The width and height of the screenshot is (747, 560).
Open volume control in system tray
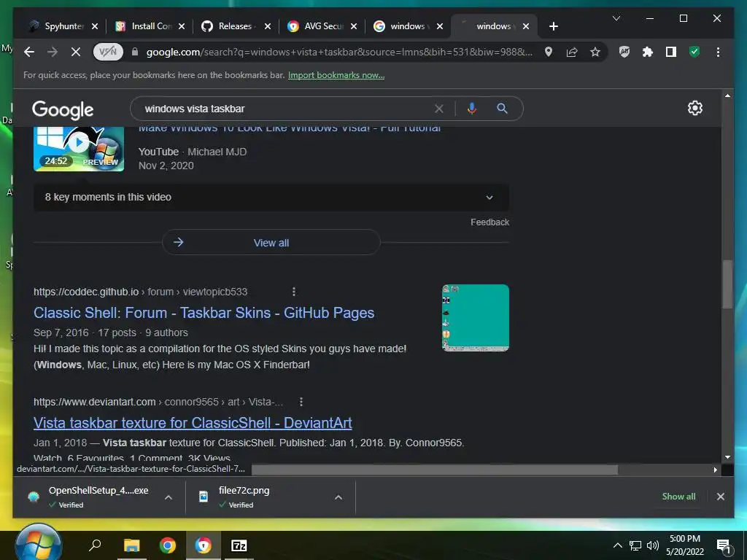pos(653,545)
